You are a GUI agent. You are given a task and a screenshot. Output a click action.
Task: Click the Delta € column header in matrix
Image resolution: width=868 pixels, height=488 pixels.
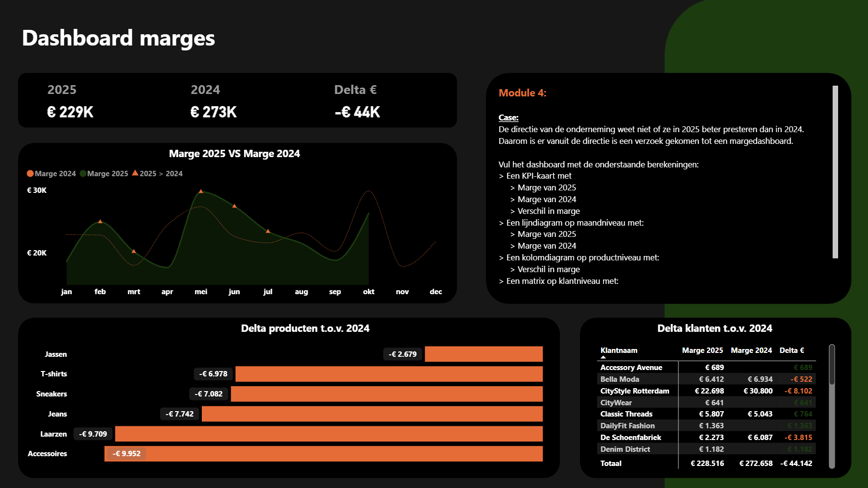[x=792, y=350]
